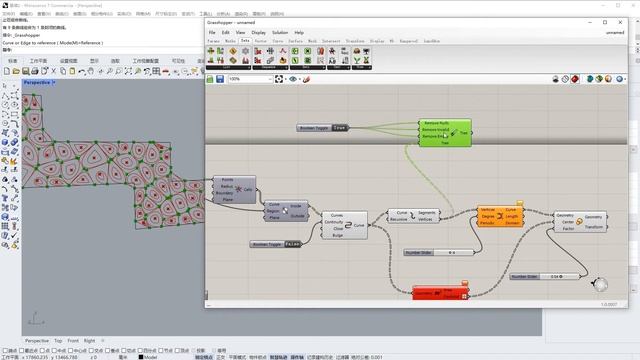This screenshot has width=640, height=360.
Task: Click the Join Curves component on canvas
Action: [344, 225]
